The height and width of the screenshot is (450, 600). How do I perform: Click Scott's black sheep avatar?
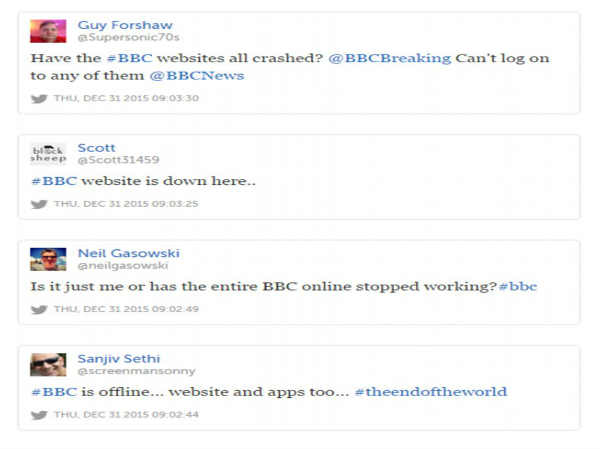click(48, 153)
